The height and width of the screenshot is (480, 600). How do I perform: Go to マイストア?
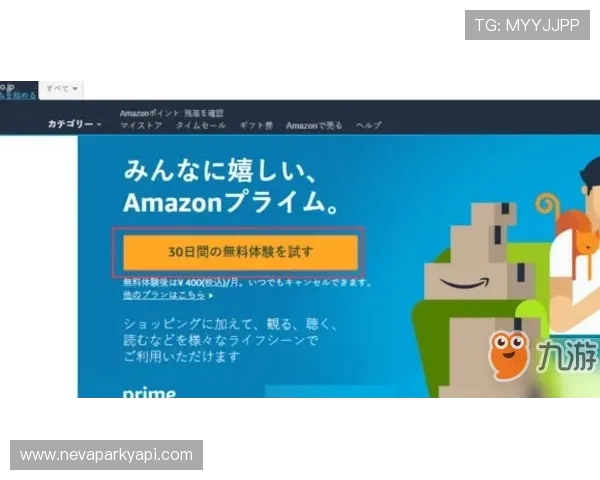click(x=141, y=126)
